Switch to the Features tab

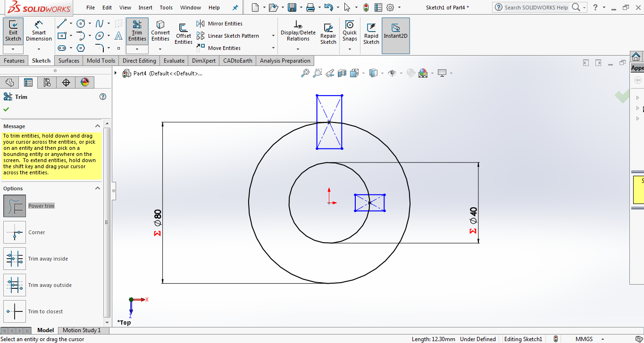(14, 61)
